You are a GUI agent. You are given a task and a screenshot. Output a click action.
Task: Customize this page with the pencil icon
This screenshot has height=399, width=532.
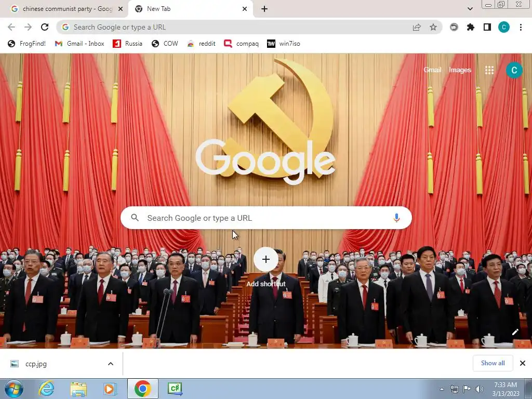515,332
